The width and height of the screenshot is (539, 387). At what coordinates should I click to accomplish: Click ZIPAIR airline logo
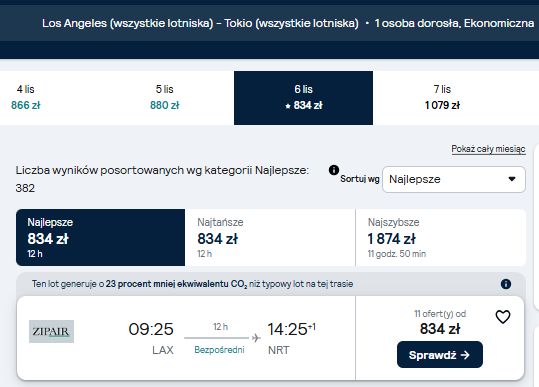[x=51, y=331]
